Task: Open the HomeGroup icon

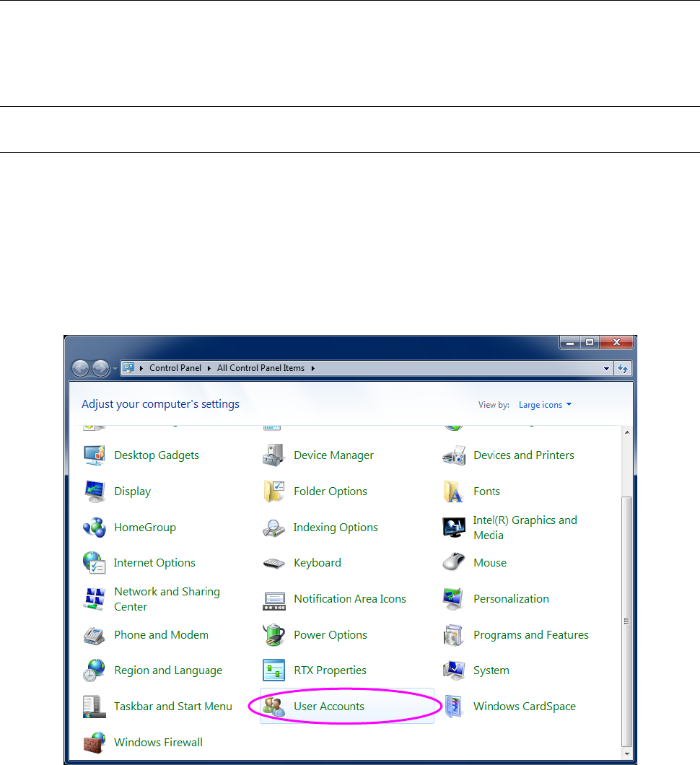Action: [x=94, y=528]
